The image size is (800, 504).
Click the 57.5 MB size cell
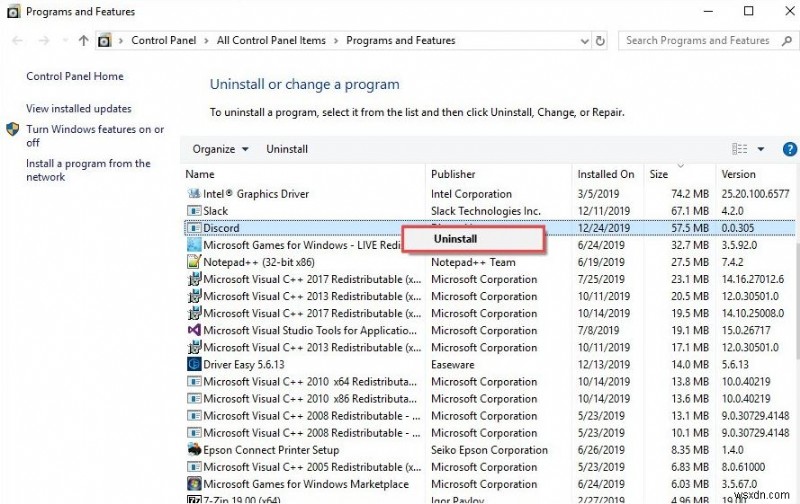[690, 228]
